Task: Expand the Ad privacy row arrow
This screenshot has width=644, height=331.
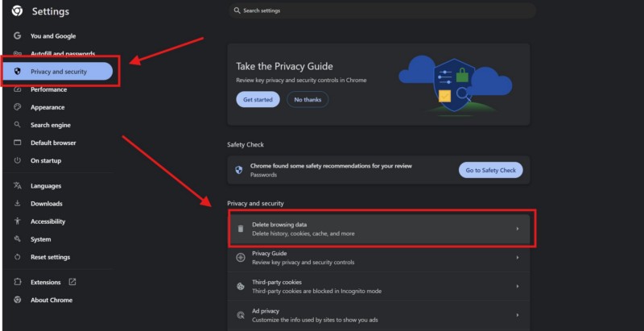Action: click(517, 315)
